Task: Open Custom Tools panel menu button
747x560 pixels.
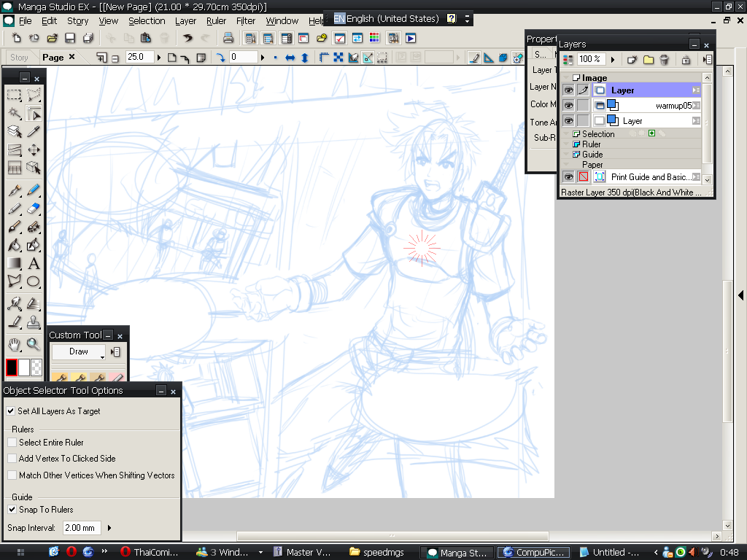Action: click(115, 352)
